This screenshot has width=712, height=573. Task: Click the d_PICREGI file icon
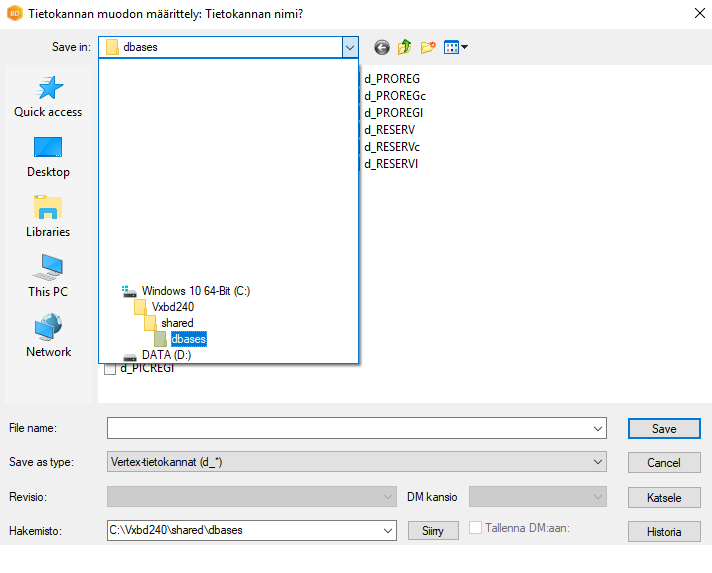click(110, 369)
